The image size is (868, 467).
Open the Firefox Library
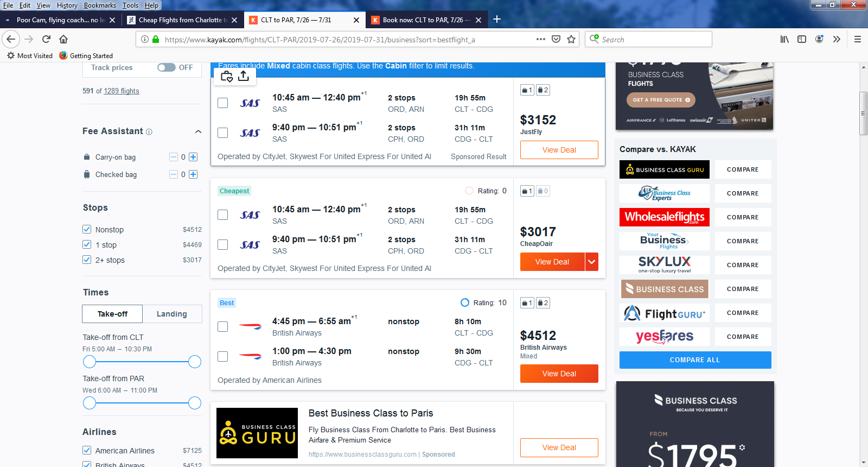pyautogui.click(x=784, y=39)
